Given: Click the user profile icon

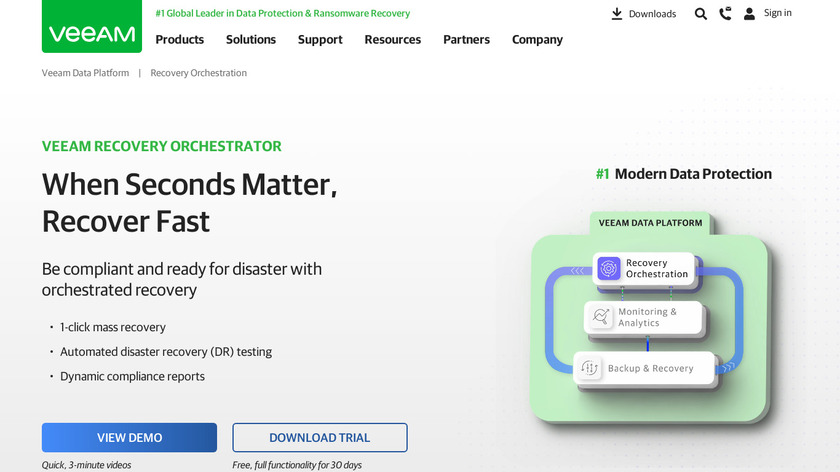Looking at the screenshot, I should click(x=749, y=14).
